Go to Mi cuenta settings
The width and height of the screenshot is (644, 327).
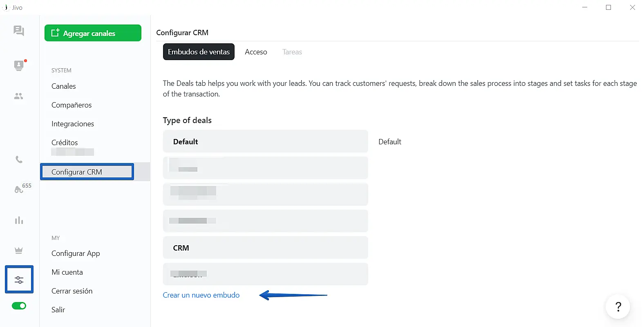(67, 272)
